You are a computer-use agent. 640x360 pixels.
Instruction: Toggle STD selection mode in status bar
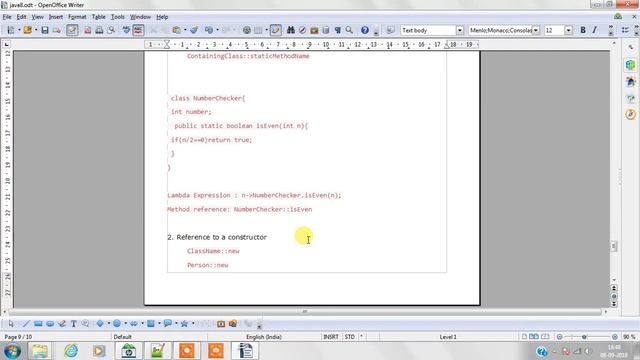(x=349, y=337)
